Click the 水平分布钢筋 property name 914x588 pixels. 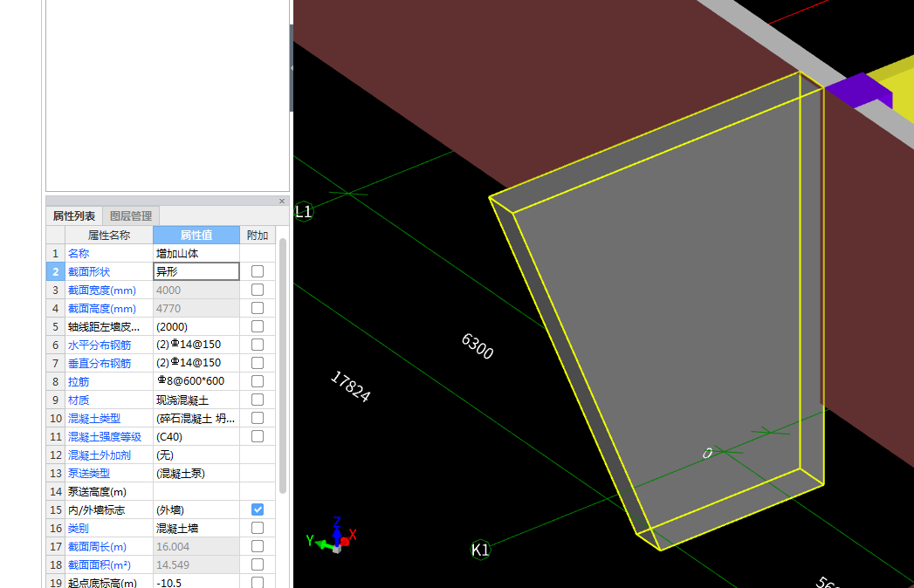[100, 345]
